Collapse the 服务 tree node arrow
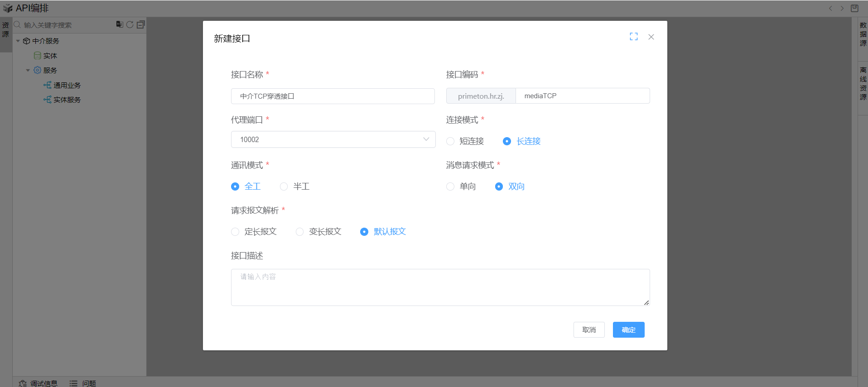Viewport: 868px width, 387px height. (x=28, y=71)
